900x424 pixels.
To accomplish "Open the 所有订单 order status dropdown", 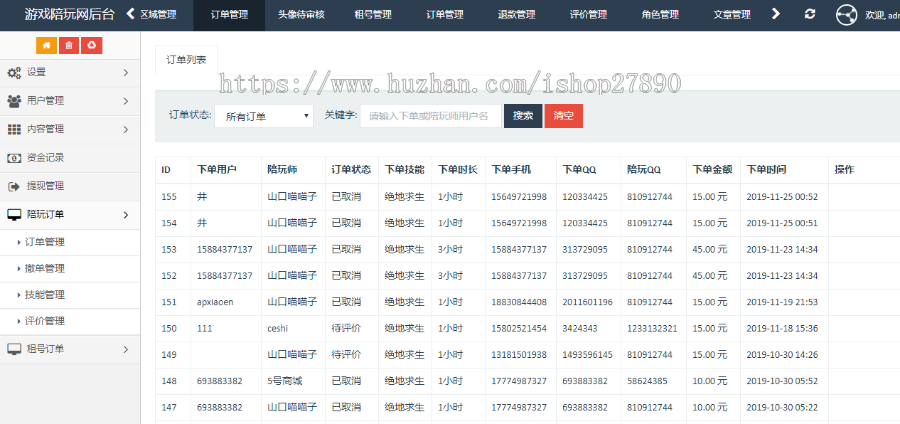I will pos(264,116).
